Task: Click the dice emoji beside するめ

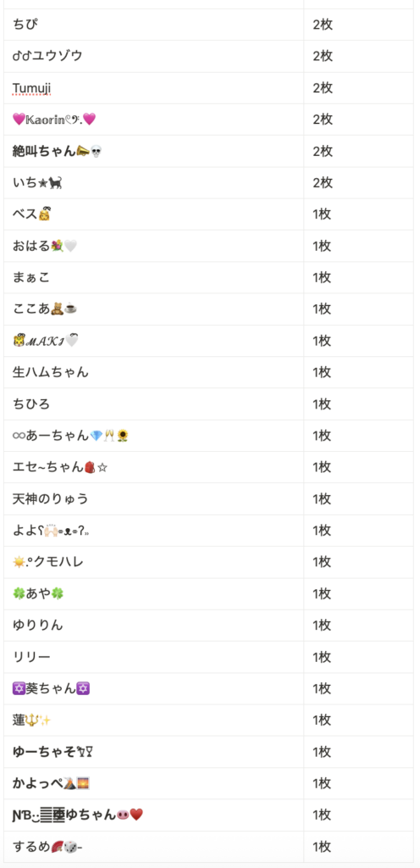Action: [x=71, y=847]
